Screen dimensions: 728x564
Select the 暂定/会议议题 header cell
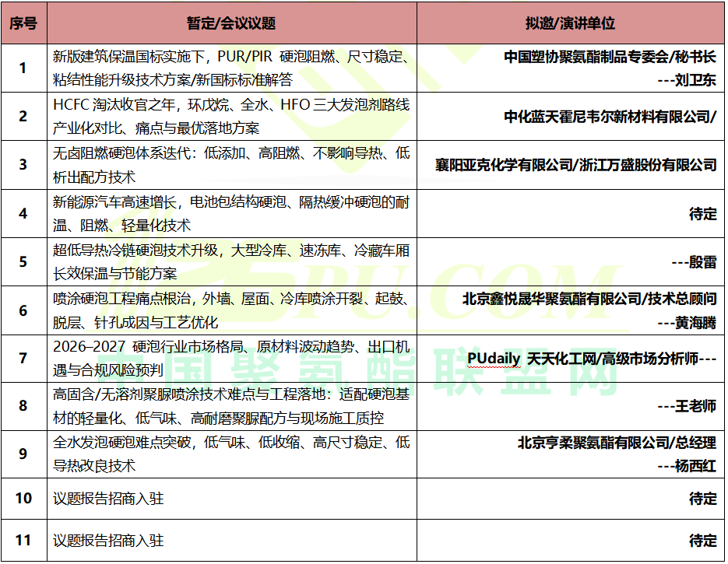(x=232, y=23)
